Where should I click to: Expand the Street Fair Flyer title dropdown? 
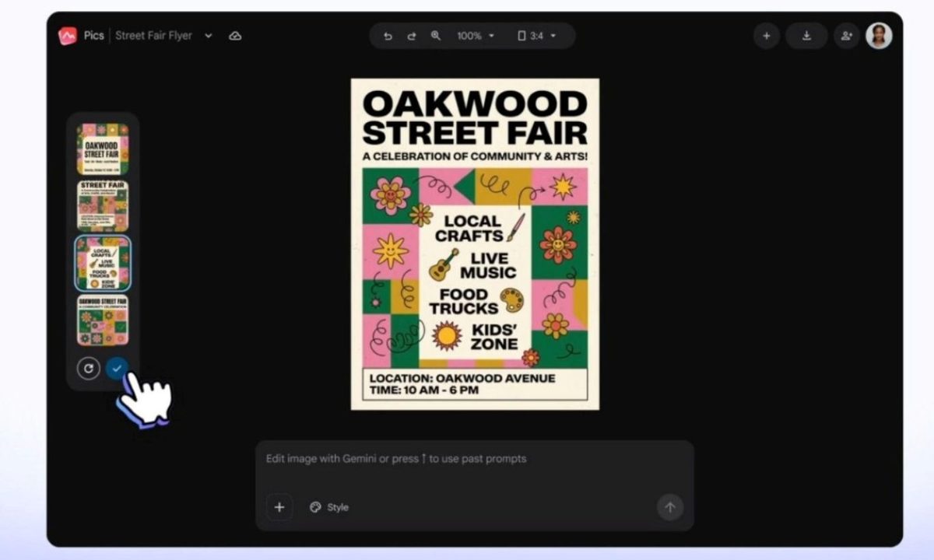[x=208, y=36]
